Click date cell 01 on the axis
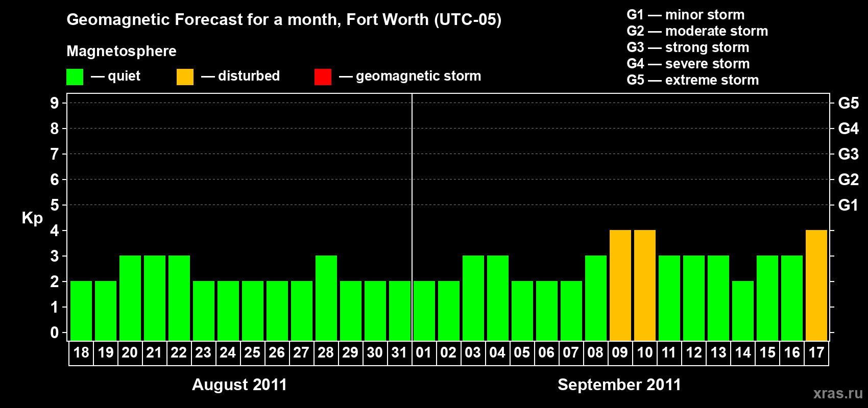Screen dimensions: 868x408 point(424,353)
